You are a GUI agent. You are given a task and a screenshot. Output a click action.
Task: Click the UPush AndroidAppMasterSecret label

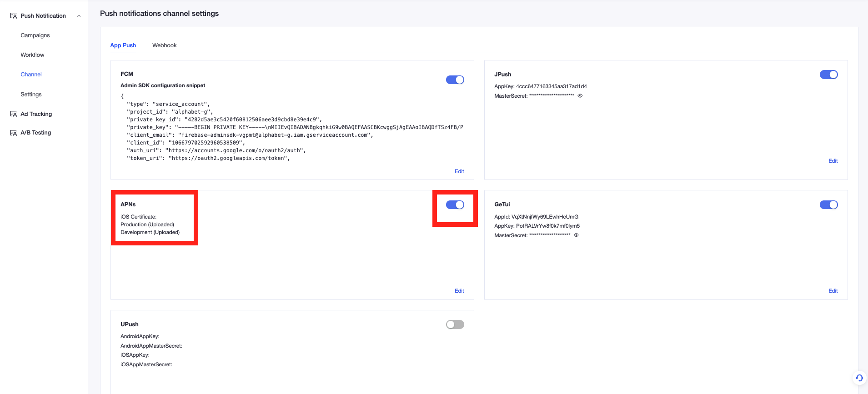(151, 346)
